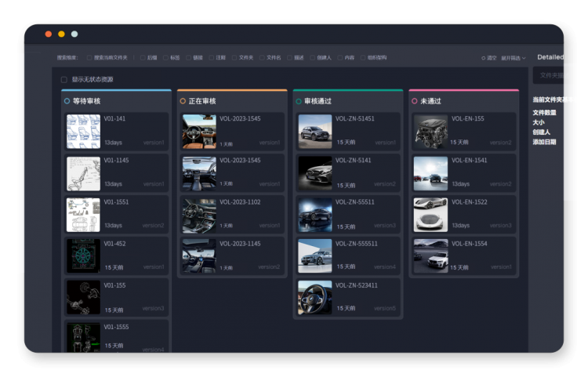Click the 清空 clear button
Image resolution: width=588 pixels, height=377 pixels.
coord(489,58)
